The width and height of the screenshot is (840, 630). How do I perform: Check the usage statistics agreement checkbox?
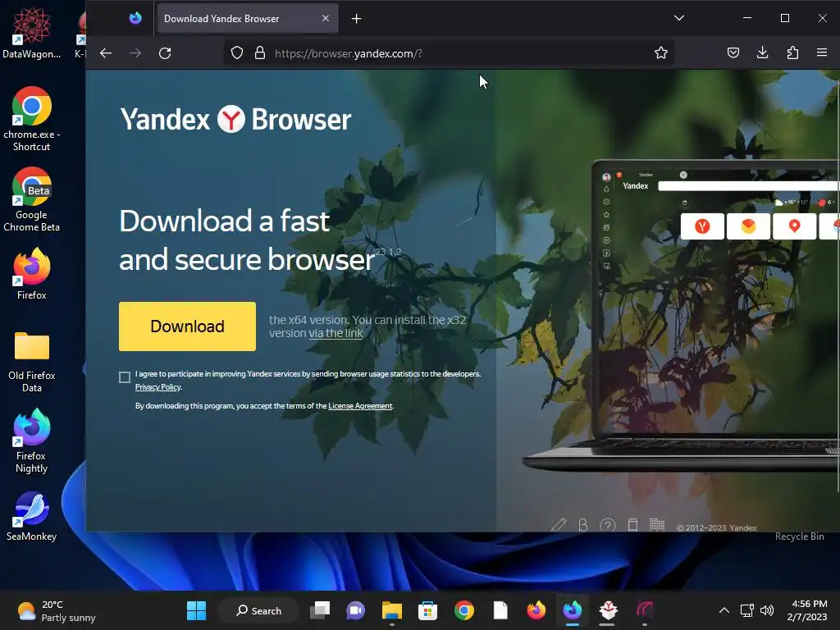125,377
